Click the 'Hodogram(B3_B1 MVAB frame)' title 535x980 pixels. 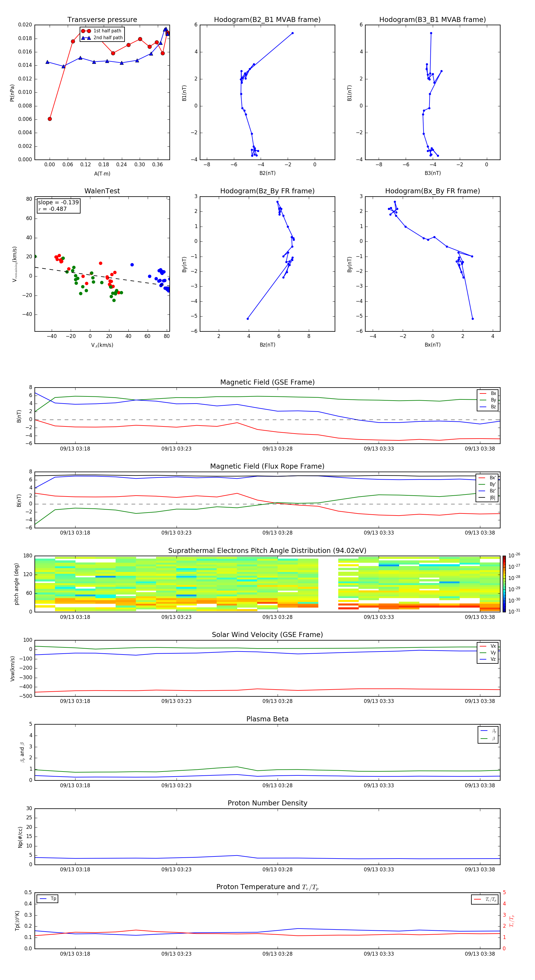[x=432, y=20]
